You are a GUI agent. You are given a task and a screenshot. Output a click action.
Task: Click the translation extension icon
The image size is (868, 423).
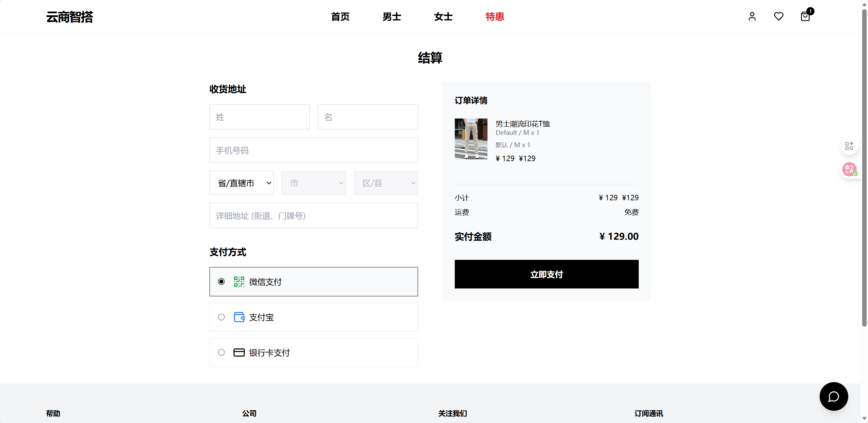[849, 169]
